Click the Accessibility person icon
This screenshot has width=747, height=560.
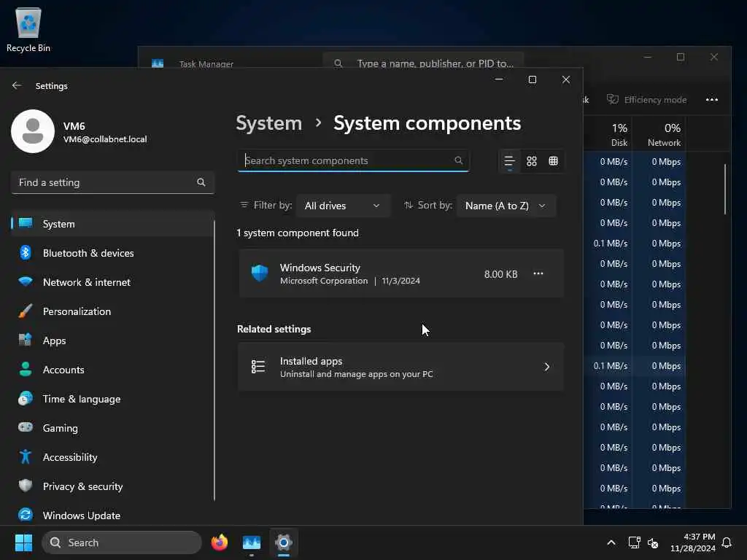pyautogui.click(x=26, y=456)
